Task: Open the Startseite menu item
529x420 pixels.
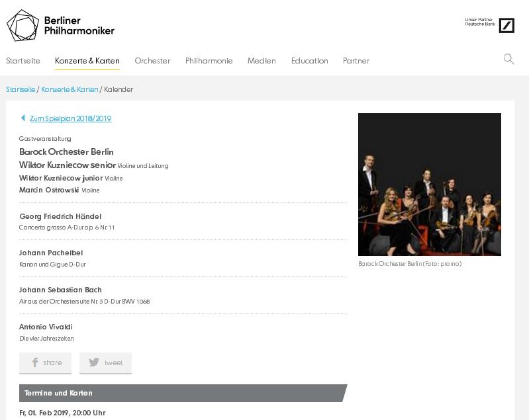Action: point(23,61)
